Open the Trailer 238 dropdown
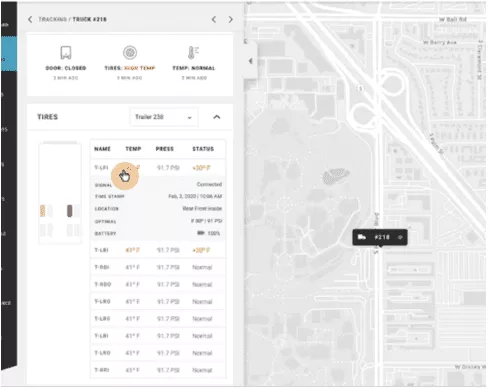The image size is (489, 389). click(163, 117)
